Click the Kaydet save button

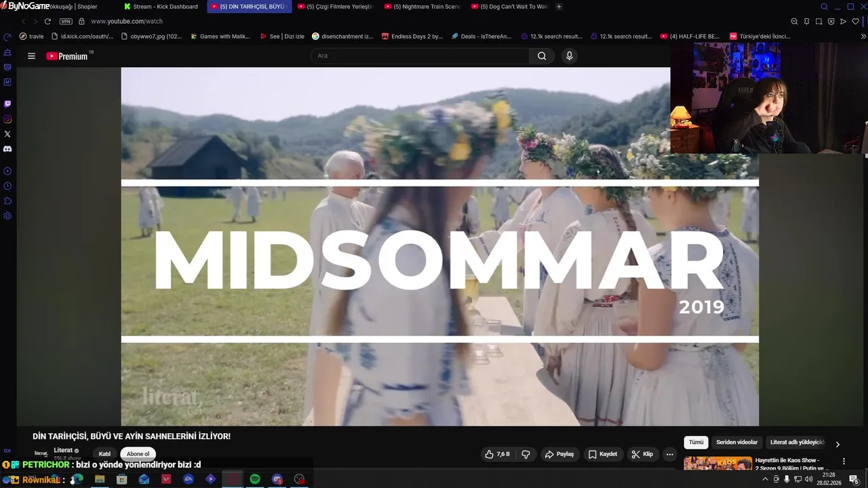[603, 454]
